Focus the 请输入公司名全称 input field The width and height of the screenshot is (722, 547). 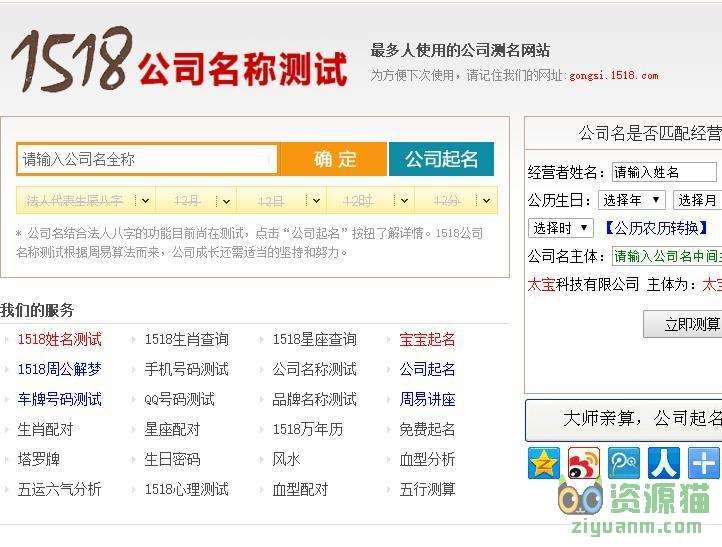click(x=147, y=159)
